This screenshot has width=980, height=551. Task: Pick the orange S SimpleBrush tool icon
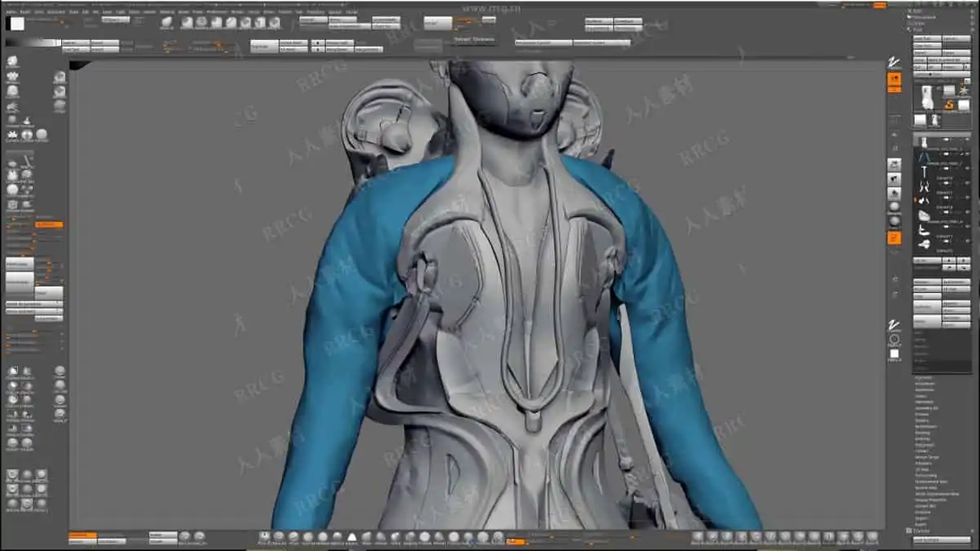click(948, 104)
